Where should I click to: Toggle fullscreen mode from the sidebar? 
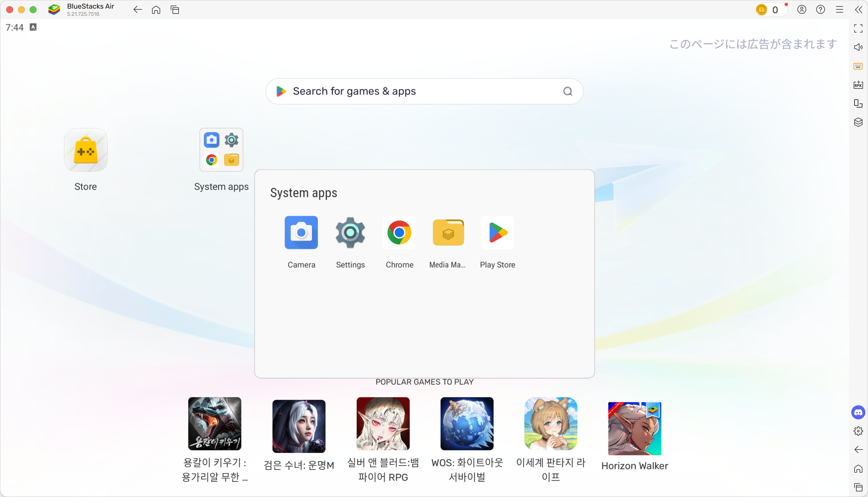pyautogui.click(x=858, y=28)
